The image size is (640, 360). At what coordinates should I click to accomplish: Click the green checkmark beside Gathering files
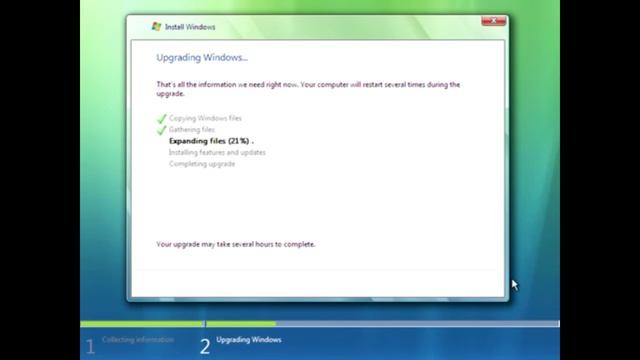point(162,130)
